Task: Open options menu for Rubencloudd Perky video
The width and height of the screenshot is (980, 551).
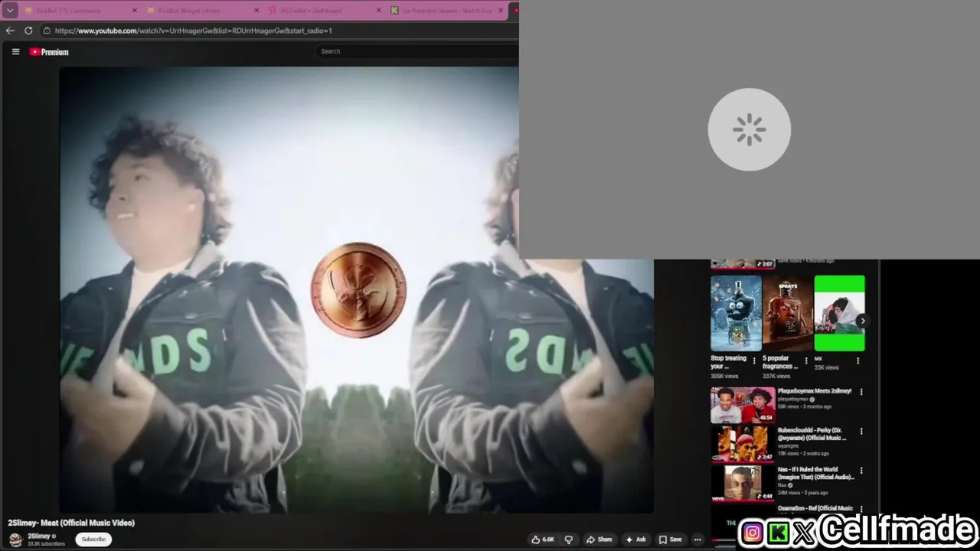Action: [861, 431]
